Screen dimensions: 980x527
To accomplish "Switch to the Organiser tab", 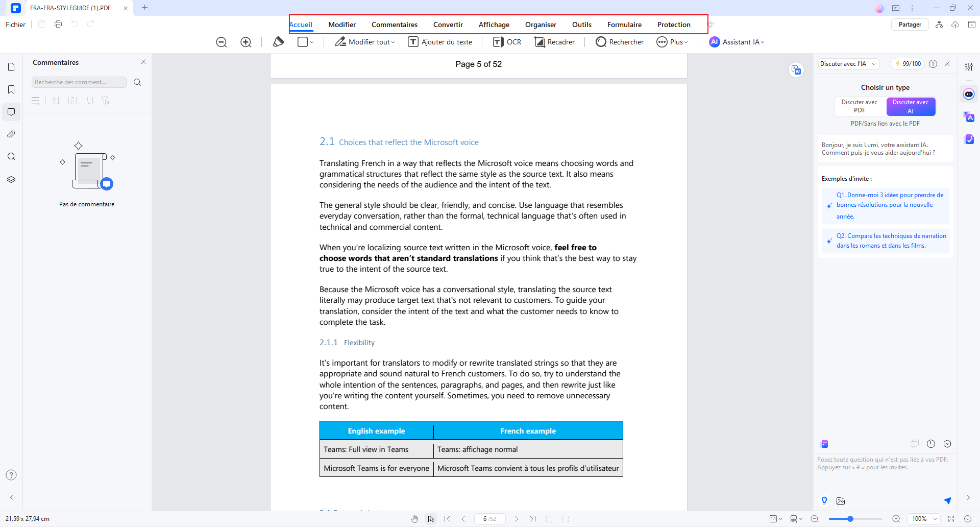I will point(541,25).
